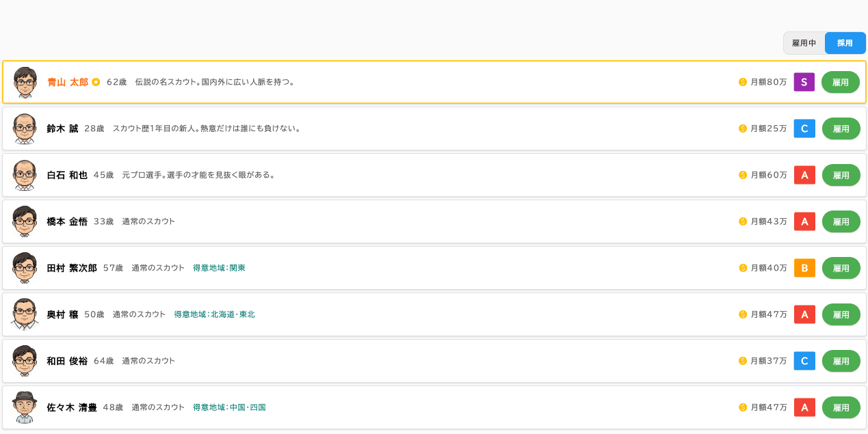Switch to the 雇用中 tab
The image size is (868, 434).
coord(804,43)
